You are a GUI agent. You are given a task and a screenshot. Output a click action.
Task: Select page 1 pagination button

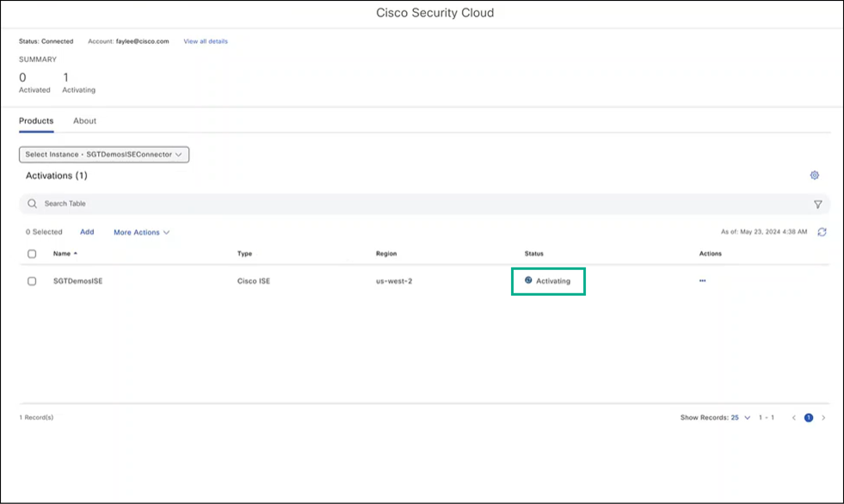click(x=809, y=417)
